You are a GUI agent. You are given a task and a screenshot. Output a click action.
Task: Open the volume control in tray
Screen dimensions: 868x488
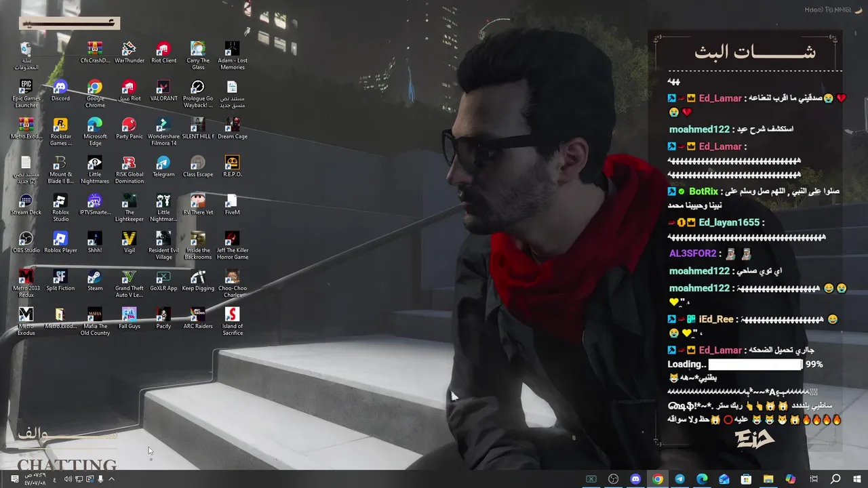coord(68,479)
